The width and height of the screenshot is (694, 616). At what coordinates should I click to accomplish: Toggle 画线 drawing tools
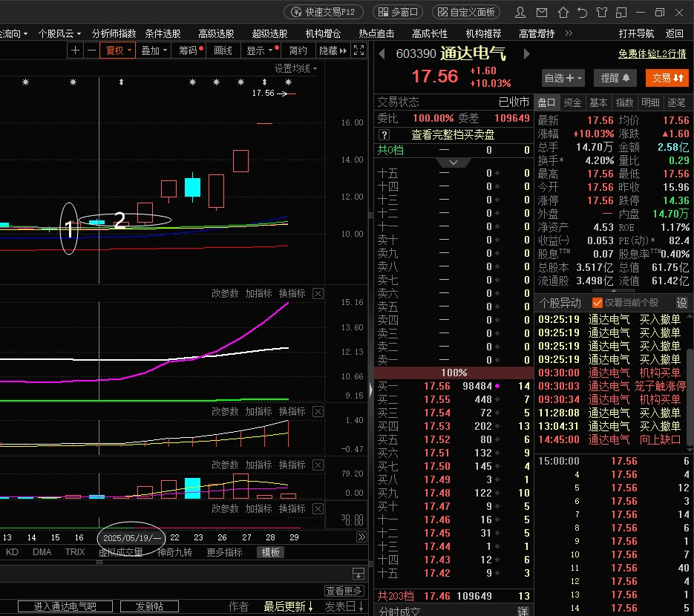pyautogui.click(x=223, y=50)
